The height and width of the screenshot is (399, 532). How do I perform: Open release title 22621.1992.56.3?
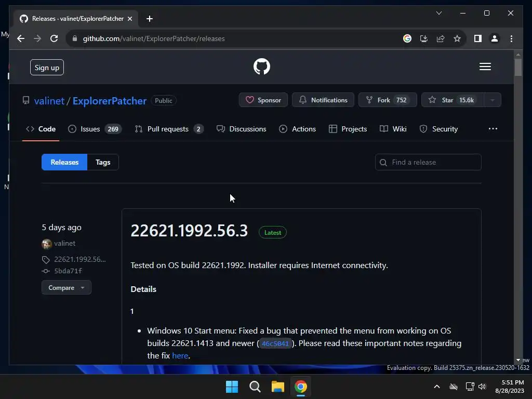(x=189, y=231)
